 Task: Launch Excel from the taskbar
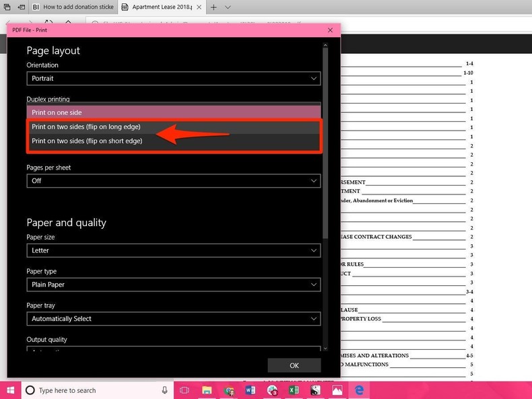click(294, 390)
